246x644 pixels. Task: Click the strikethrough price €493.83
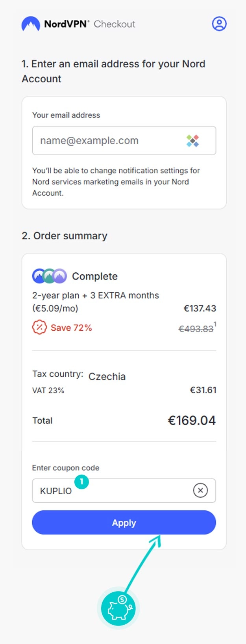(196, 328)
